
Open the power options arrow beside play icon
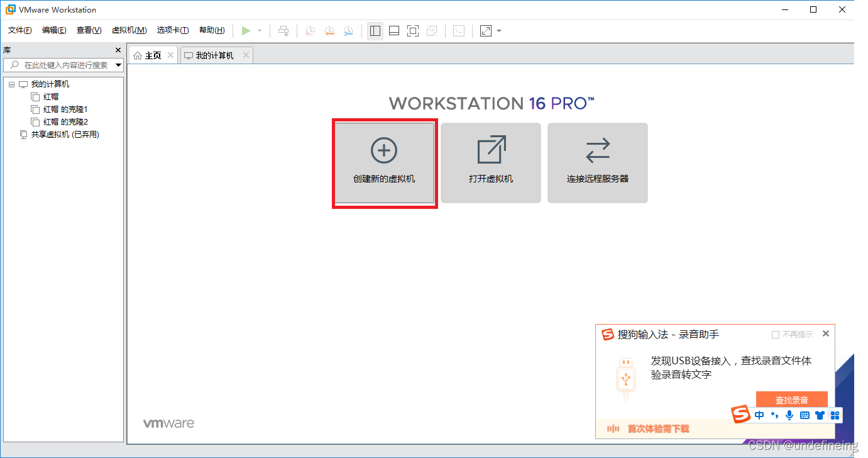pyautogui.click(x=260, y=31)
